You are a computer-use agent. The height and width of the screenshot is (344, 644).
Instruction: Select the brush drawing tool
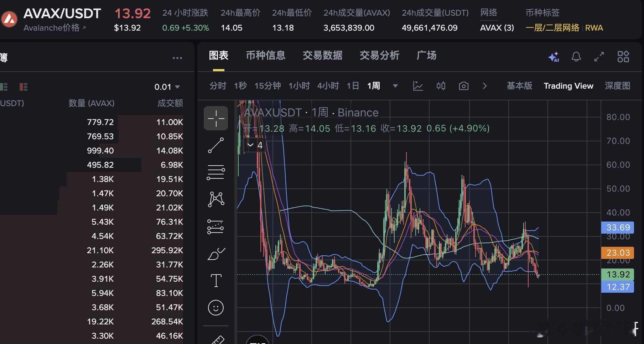point(215,254)
